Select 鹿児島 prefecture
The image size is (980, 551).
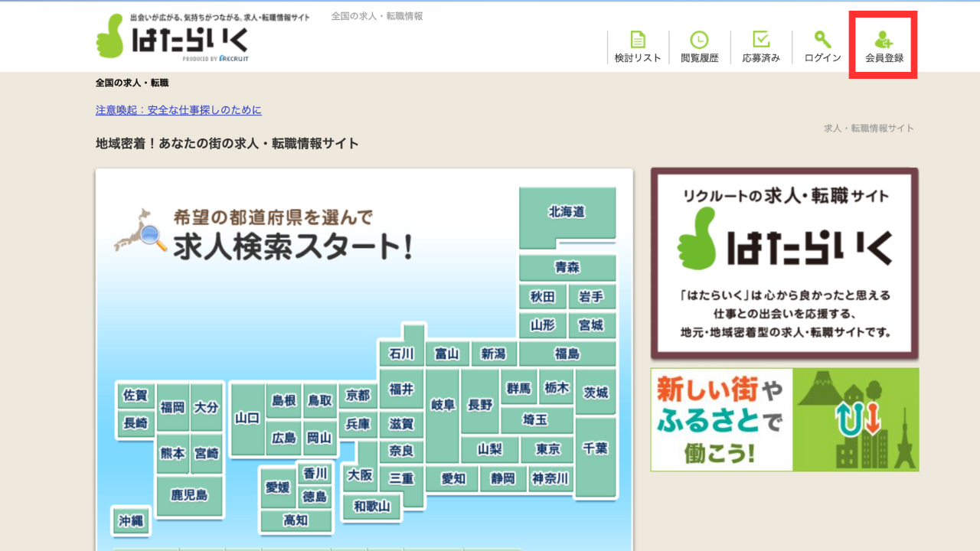[x=189, y=496]
